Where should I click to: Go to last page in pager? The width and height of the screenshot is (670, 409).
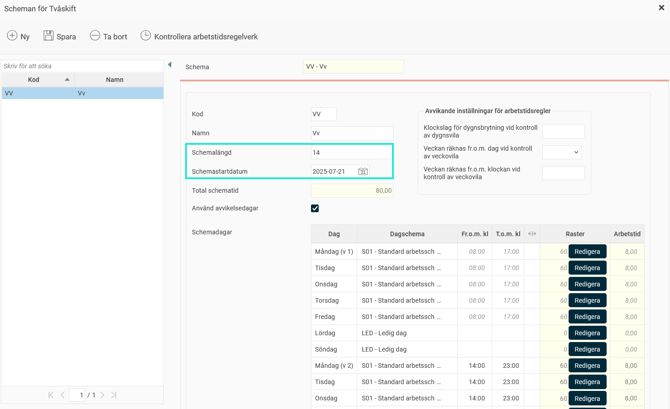click(114, 395)
